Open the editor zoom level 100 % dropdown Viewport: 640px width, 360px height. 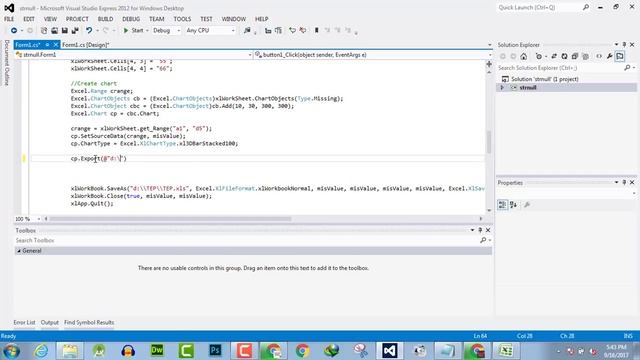[x=28, y=219]
